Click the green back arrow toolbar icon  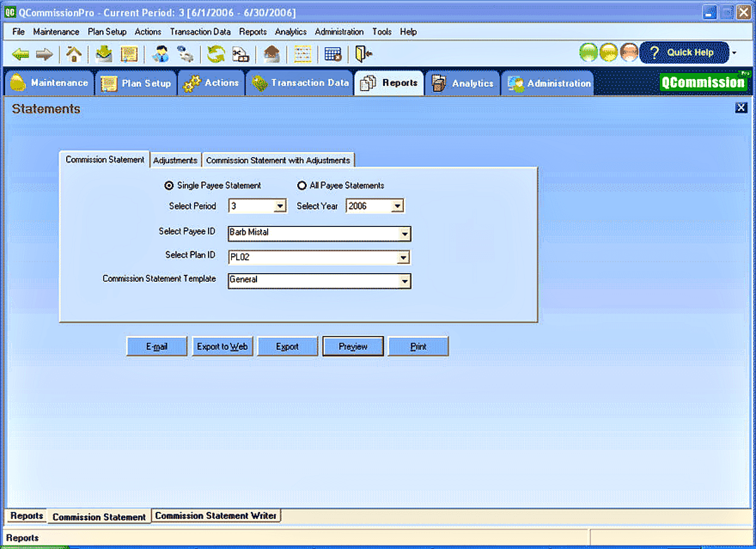point(21,54)
